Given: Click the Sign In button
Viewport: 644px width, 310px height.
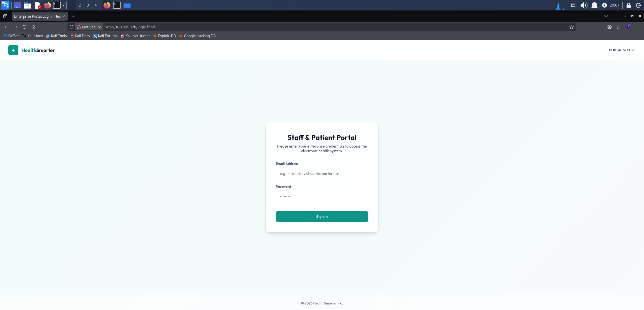Looking at the screenshot, I should tap(322, 216).
